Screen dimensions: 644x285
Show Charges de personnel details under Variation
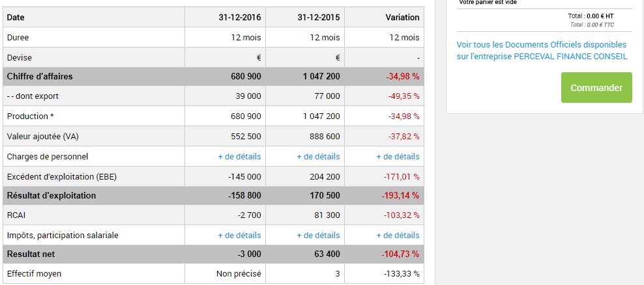click(398, 156)
